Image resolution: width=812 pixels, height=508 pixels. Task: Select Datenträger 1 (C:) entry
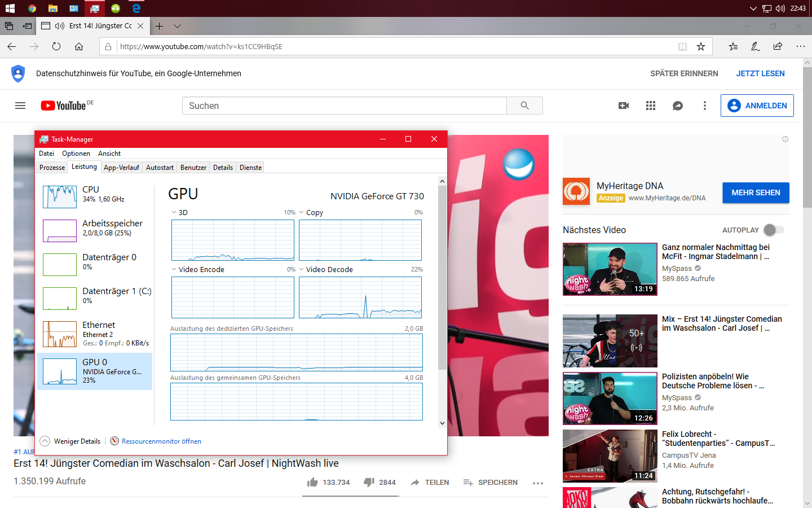point(95,298)
